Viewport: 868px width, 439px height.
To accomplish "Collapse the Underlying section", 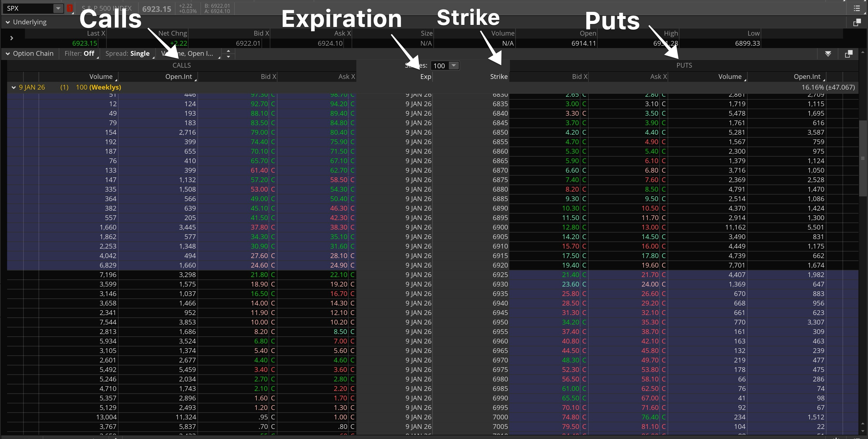I will pos(7,22).
